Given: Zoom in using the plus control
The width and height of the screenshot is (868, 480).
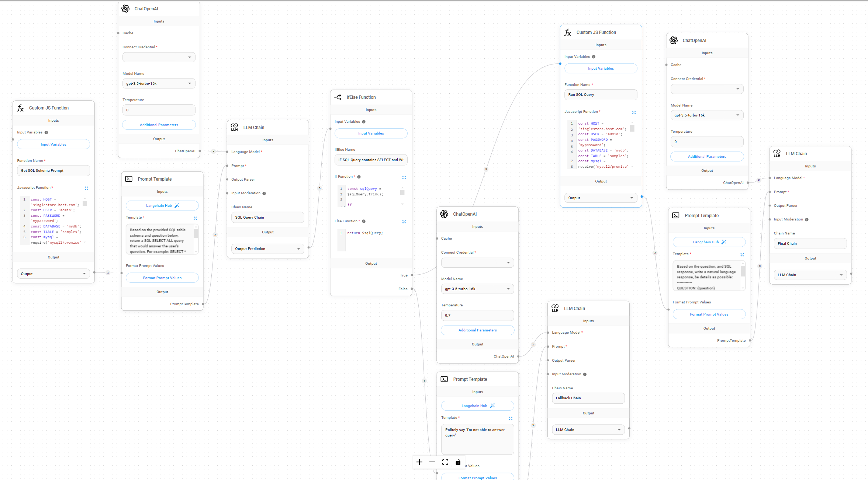Looking at the screenshot, I should pos(419,462).
